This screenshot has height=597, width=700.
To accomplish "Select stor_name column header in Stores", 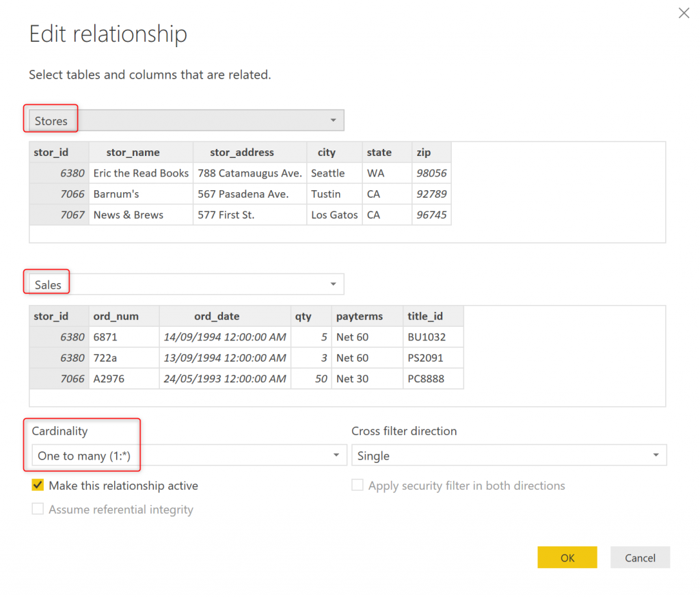I will (x=133, y=152).
